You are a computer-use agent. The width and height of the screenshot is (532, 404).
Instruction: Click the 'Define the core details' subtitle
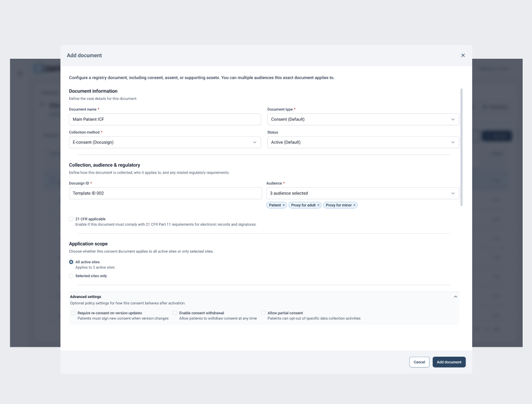click(x=102, y=99)
